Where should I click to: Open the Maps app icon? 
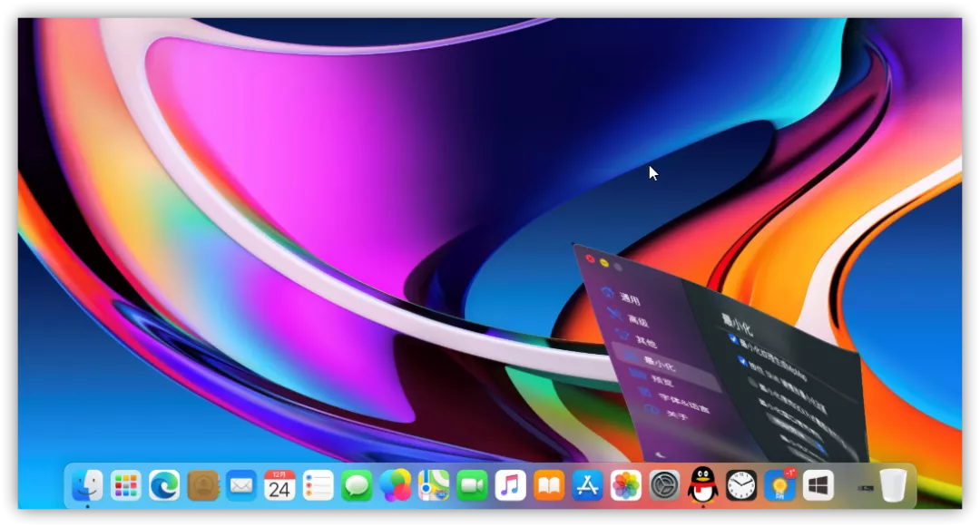(434, 485)
